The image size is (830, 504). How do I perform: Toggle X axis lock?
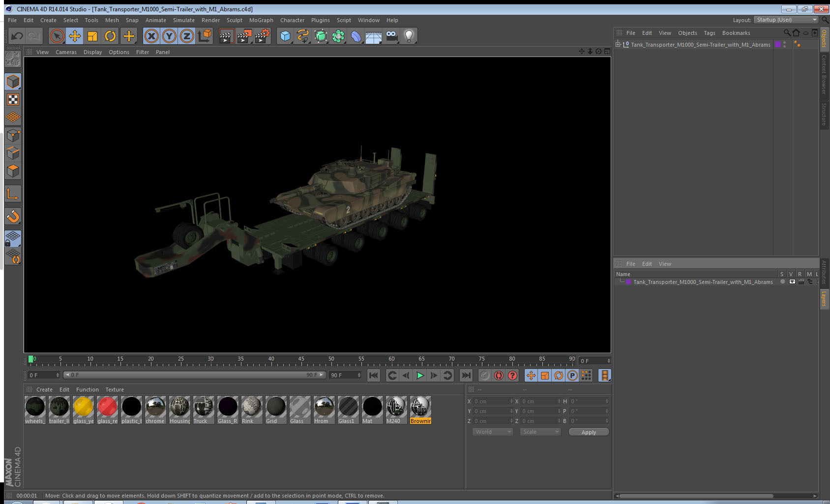(151, 36)
